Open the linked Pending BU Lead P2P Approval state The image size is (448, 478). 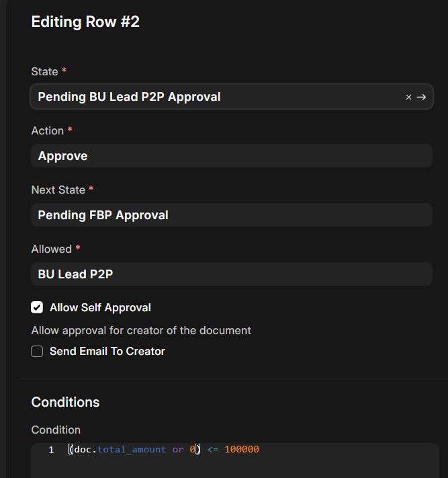421,97
